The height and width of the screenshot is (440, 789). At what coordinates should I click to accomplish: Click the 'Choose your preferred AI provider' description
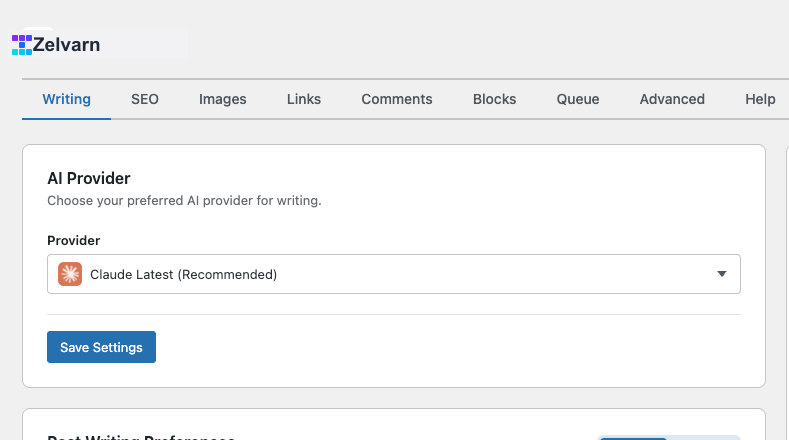pyautogui.click(x=184, y=200)
